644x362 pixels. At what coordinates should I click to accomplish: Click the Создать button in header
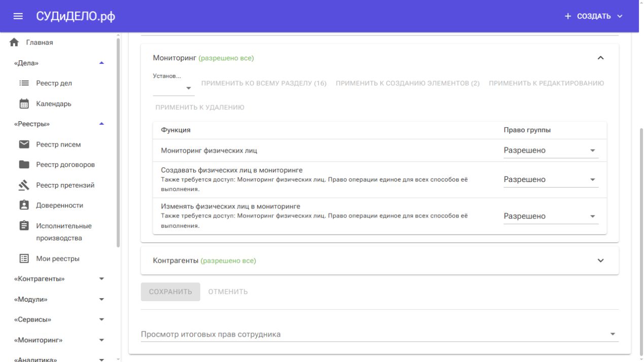[593, 16]
